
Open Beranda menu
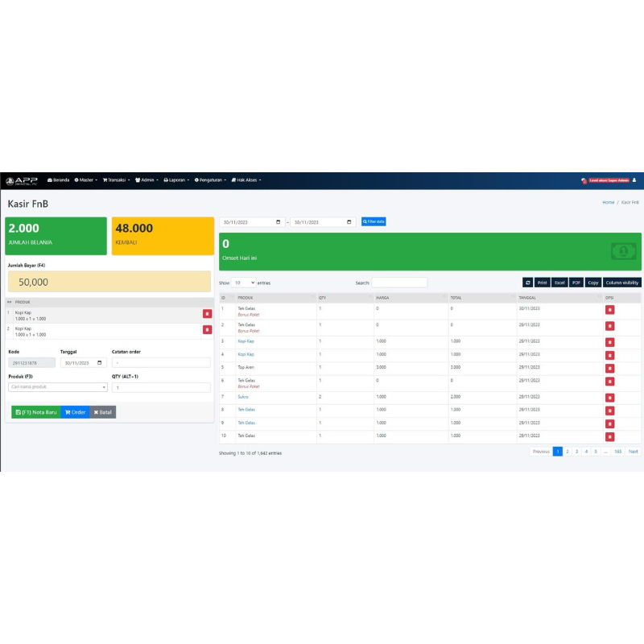pos(58,180)
